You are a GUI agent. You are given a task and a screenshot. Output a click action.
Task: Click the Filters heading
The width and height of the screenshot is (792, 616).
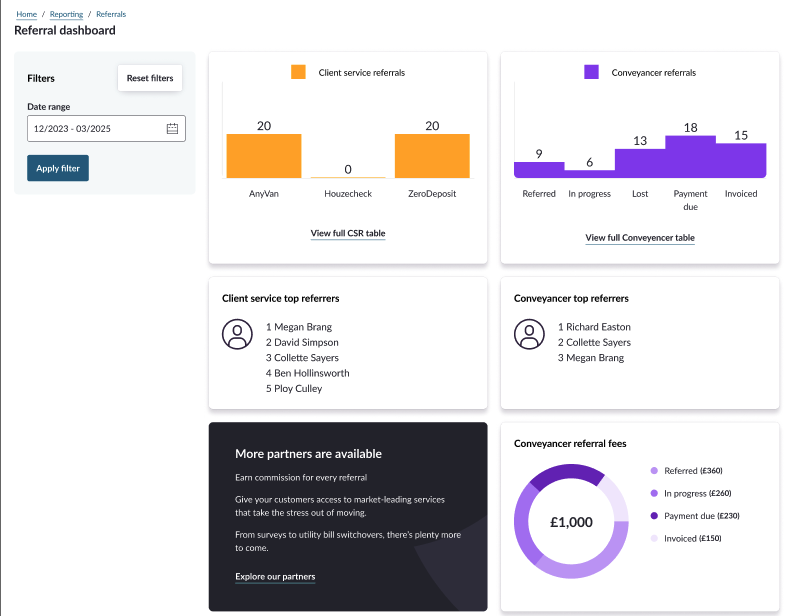(x=41, y=78)
